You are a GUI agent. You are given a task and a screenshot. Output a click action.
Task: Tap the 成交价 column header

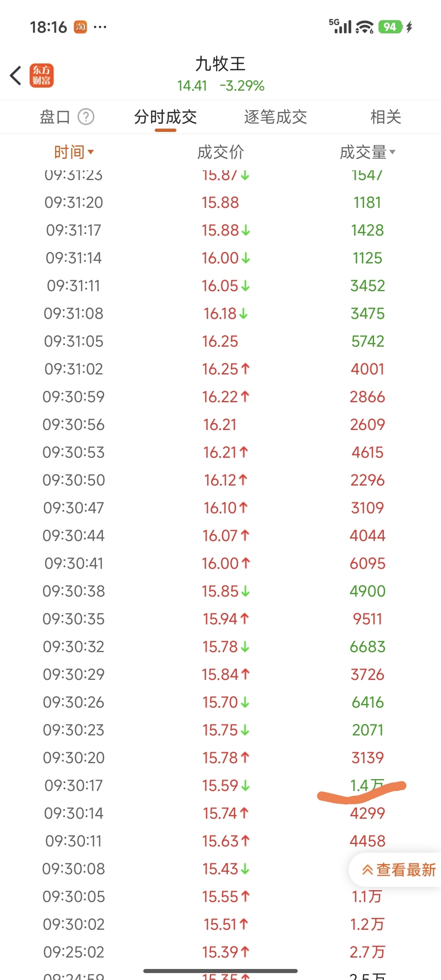(220, 152)
